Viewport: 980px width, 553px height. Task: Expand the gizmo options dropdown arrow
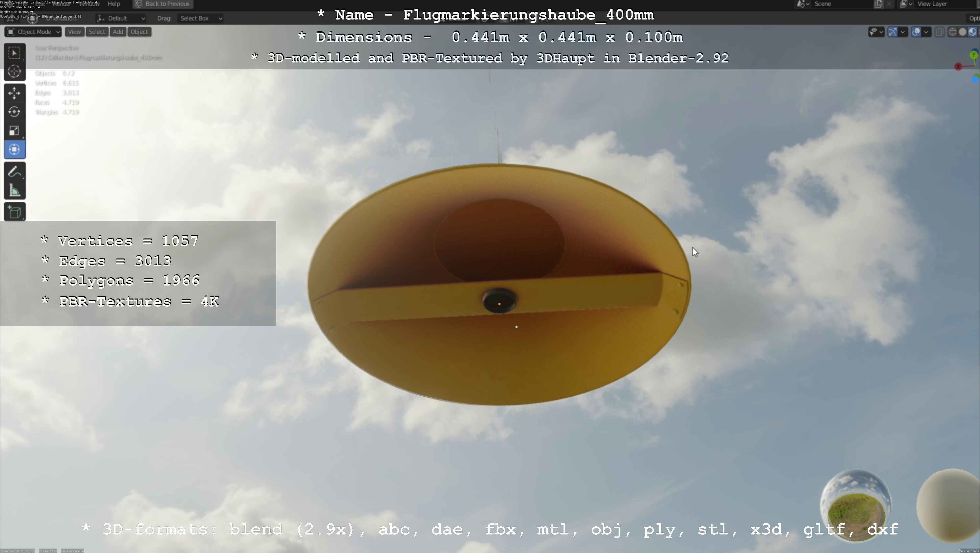click(x=903, y=32)
